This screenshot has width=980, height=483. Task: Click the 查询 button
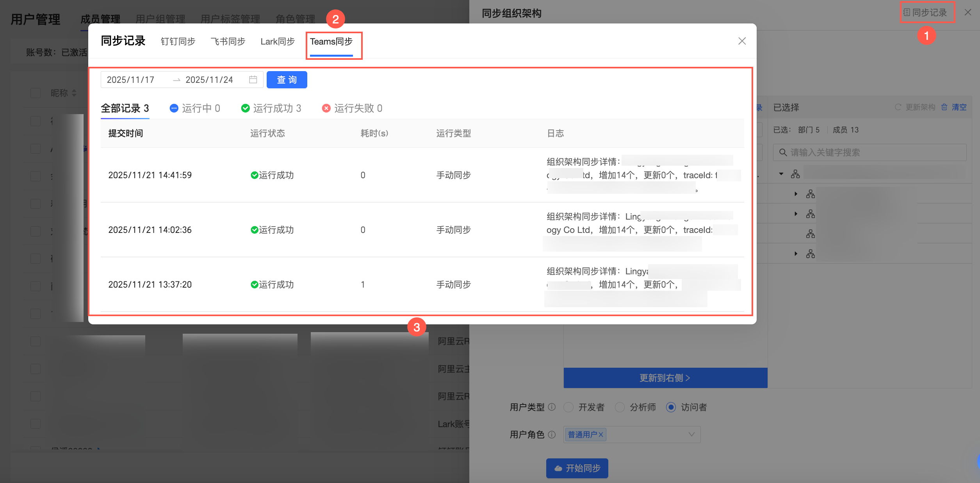point(287,80)
